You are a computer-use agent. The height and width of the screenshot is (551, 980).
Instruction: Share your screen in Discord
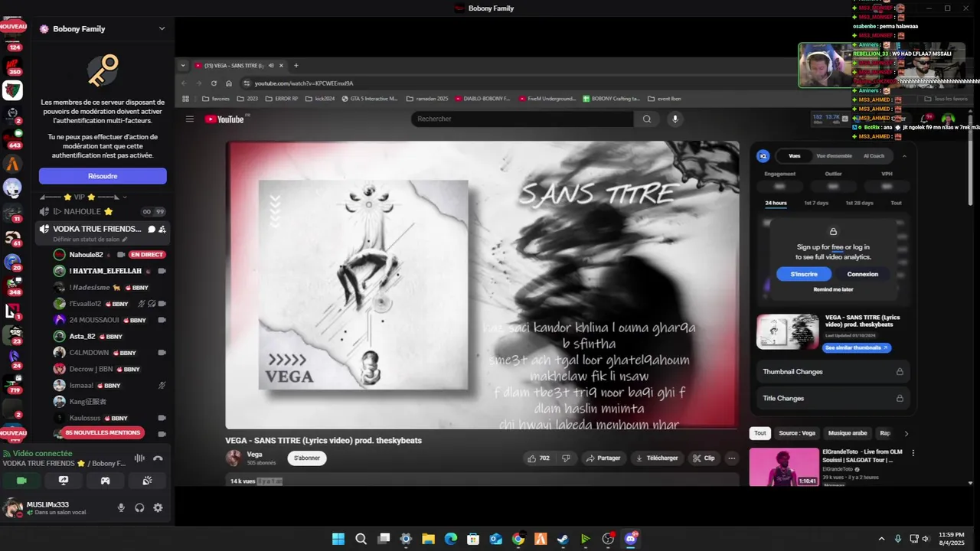pyautogui.click(x=64, y=481)
